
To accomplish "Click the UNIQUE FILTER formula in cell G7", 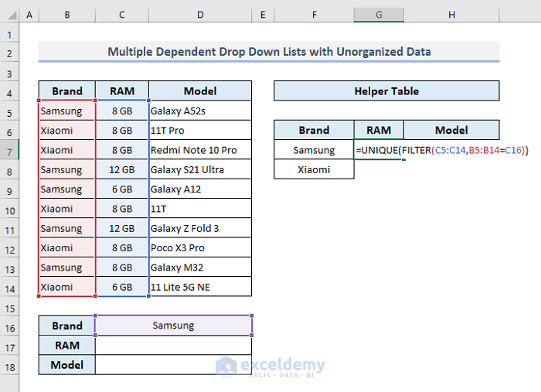I will point(442,150).
